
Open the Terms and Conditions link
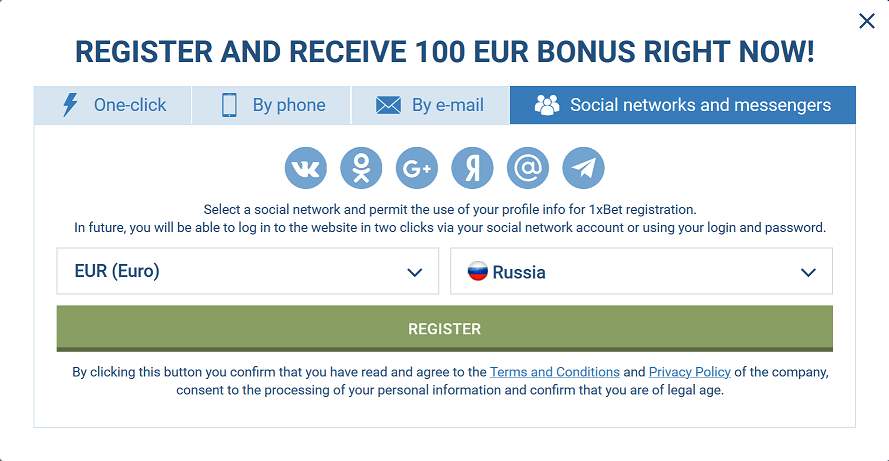tap(554, 372)
